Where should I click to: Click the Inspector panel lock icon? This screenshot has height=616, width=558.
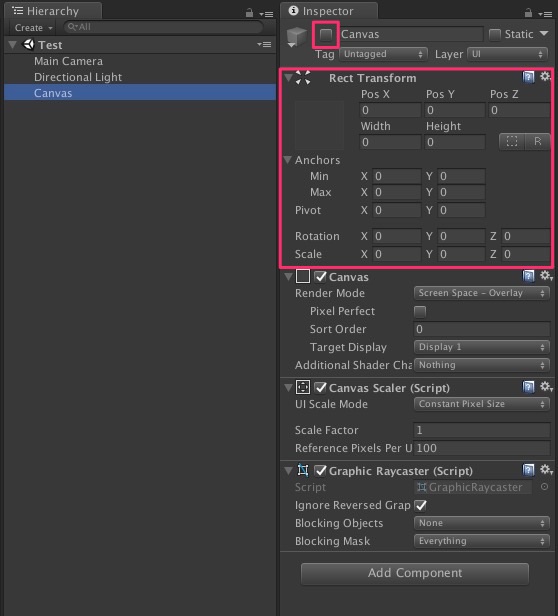pyautogui.click(x=528, y=13)
